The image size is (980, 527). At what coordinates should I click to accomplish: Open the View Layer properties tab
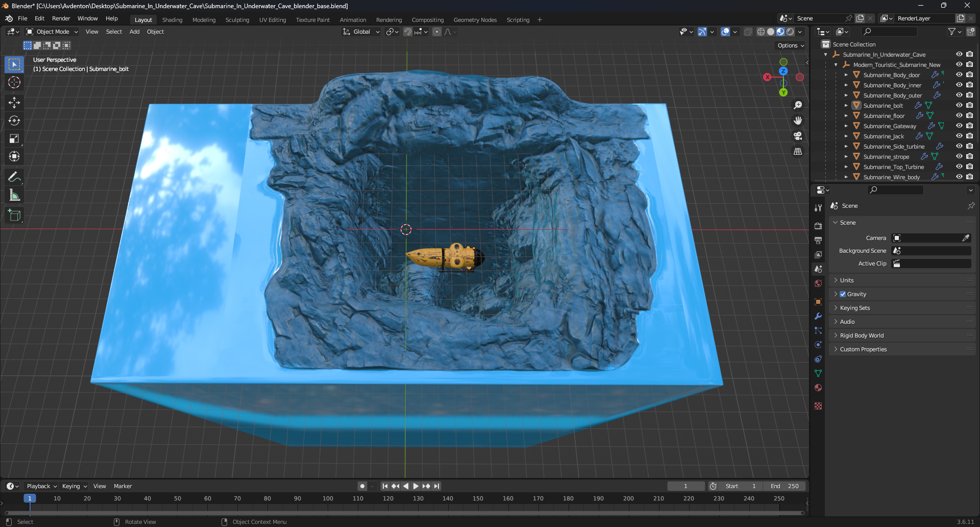pyautogui.click(x=818, y=254)
